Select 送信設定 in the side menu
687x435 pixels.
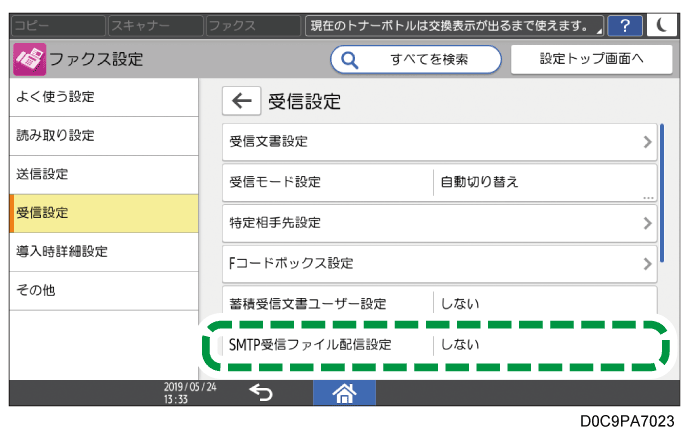click(104, 174)
